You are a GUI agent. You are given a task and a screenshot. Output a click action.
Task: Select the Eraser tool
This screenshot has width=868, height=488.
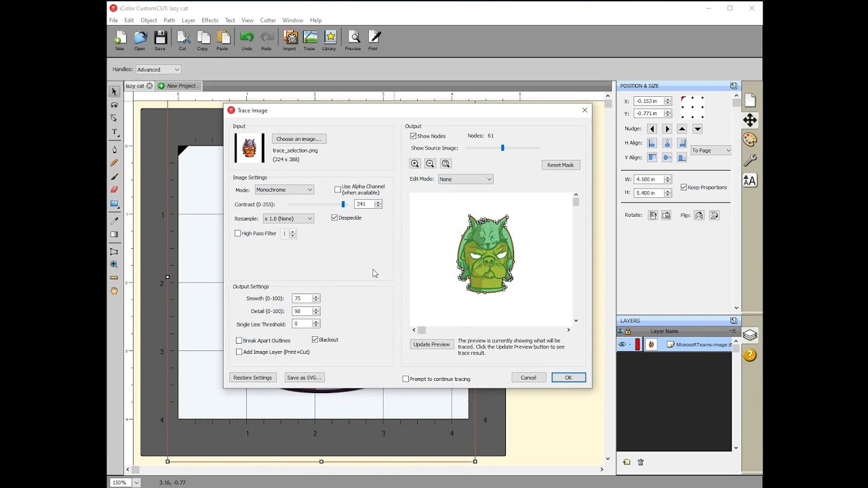[114, 190]
